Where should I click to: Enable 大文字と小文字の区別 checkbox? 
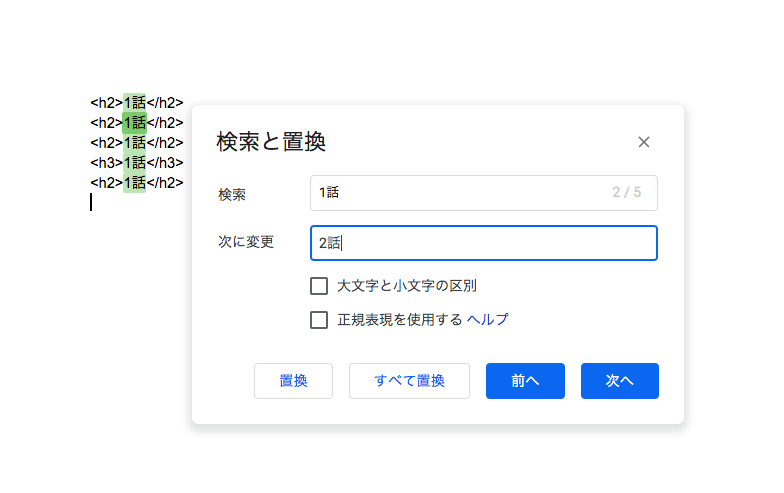[x=319, y=286]
